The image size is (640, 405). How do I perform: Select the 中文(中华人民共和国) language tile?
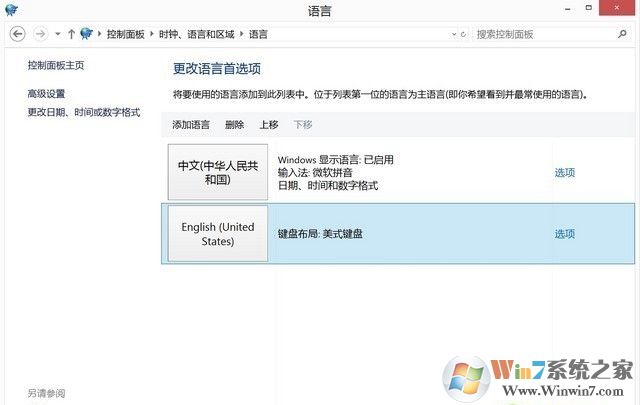[218, 172]
